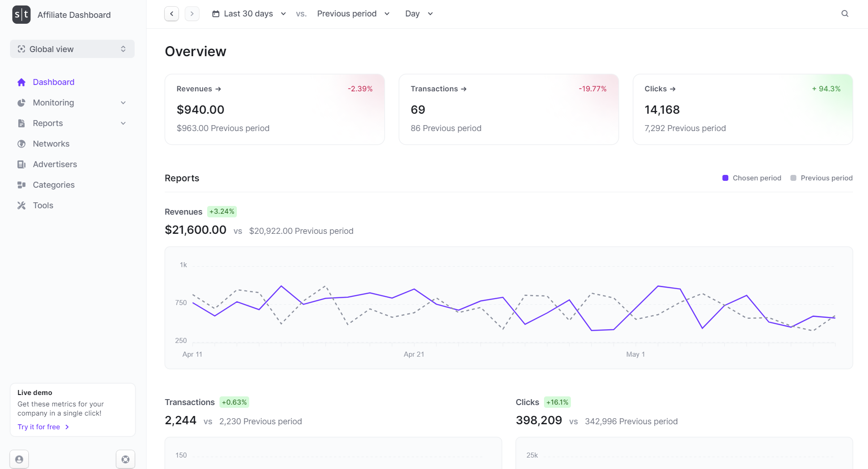Expand the Reports menu chevron
Image resolution: width=868 pixels, height=469 pixels.
coord(123,123)
